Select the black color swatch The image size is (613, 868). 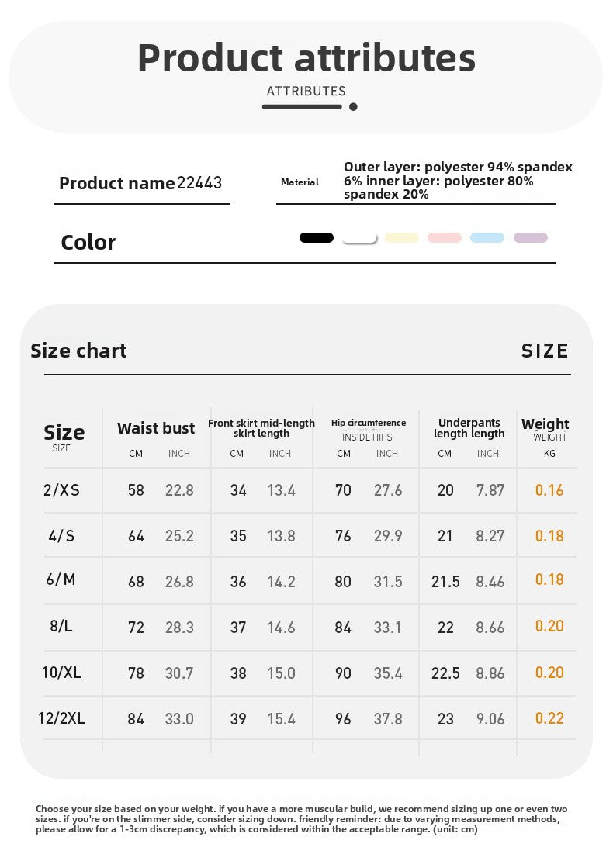[x=316, y=237]
